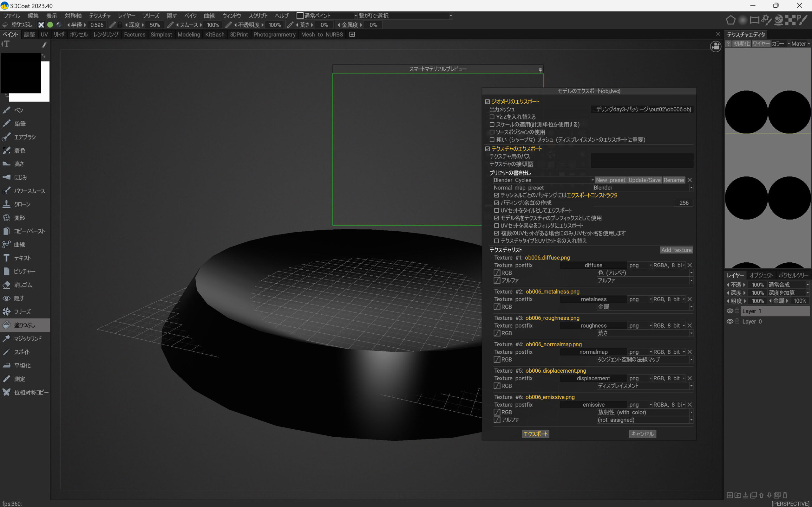Screen dimensions: 812x507
Task: Click the camera icon in viewport corner
Action: pyautogui.click(x=715, y=46)
